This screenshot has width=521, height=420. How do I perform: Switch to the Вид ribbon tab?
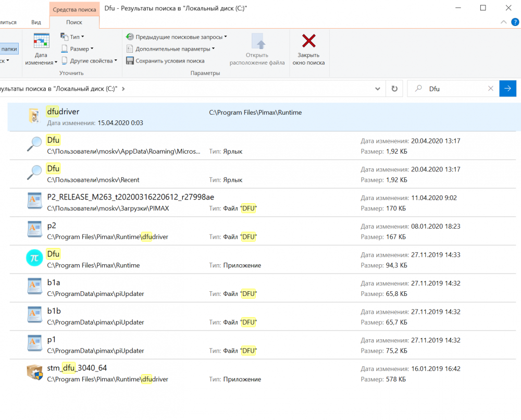(x=35, y=22)
